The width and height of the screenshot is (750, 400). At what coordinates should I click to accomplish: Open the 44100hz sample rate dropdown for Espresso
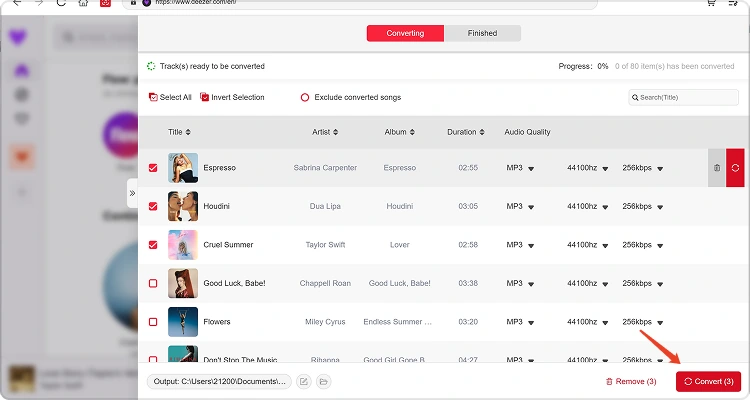(587, 168)
